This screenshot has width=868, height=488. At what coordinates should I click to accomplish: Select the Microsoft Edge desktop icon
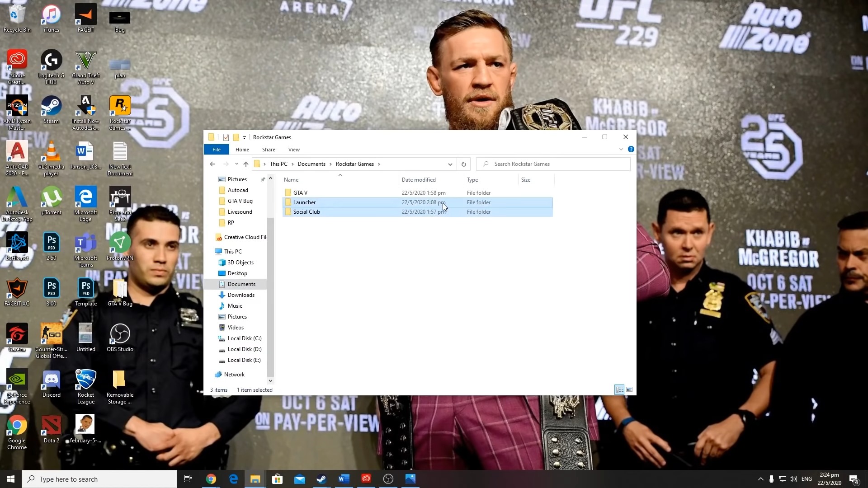(86, 204)
